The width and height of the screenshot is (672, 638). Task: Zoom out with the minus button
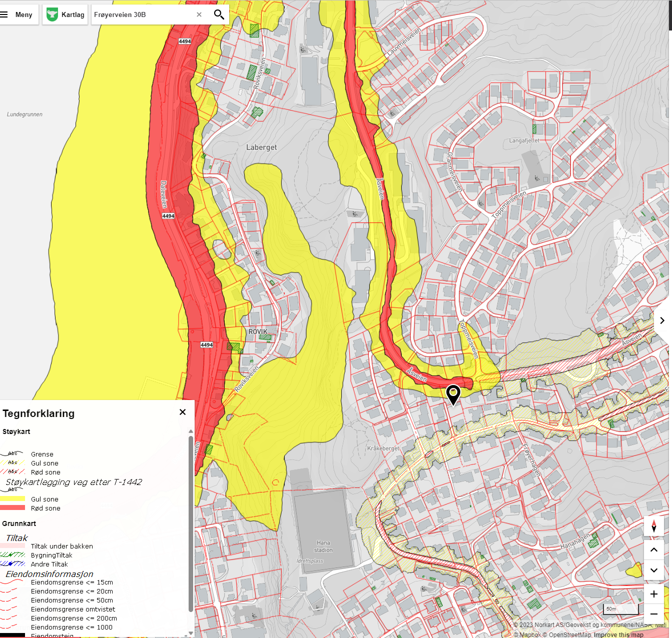[654, 614]
